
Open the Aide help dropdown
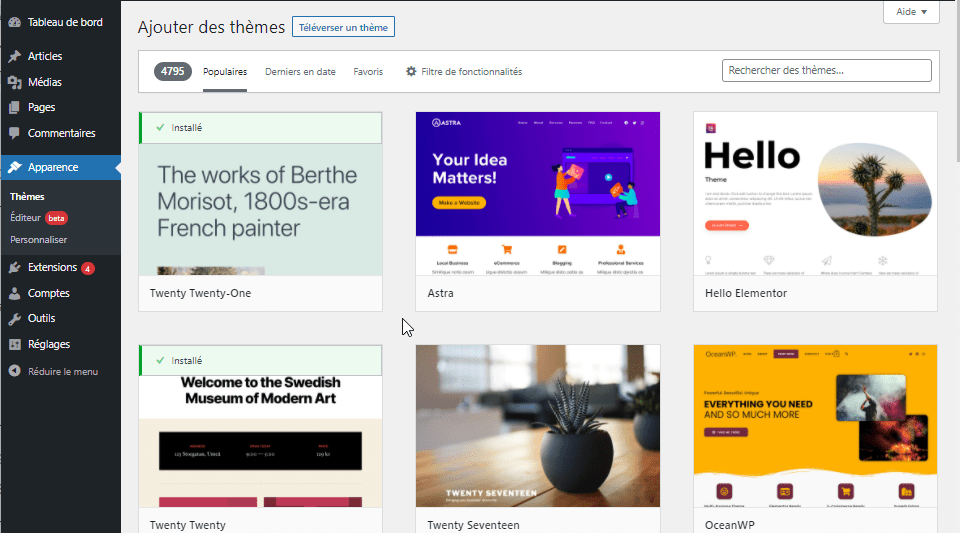(911, 12)
